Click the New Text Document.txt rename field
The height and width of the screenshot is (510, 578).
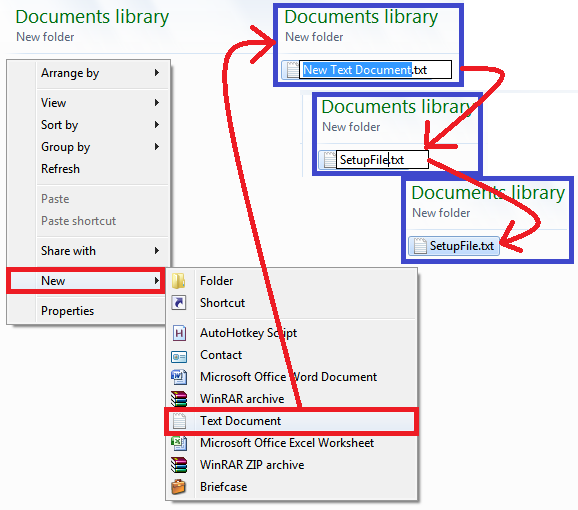[x=375, y=70]
